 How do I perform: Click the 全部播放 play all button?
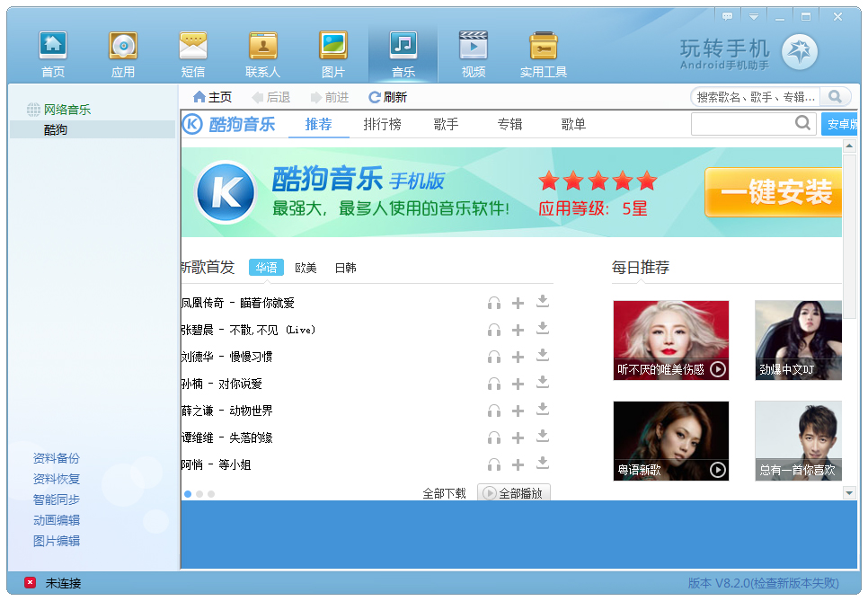pos(514,492)
